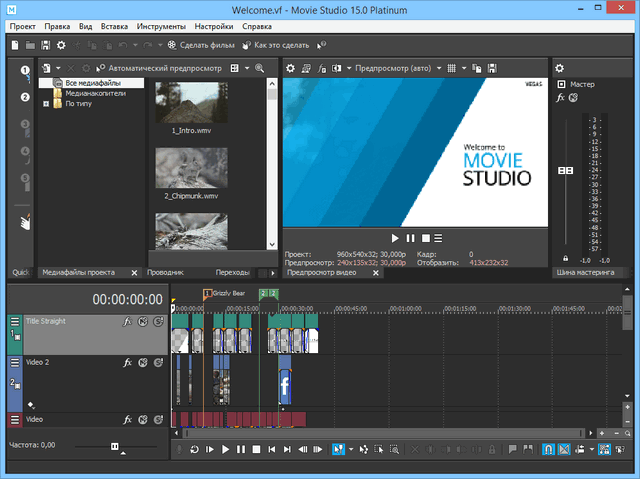
Task: Click the media views grid icon
Action: [235, 68]
